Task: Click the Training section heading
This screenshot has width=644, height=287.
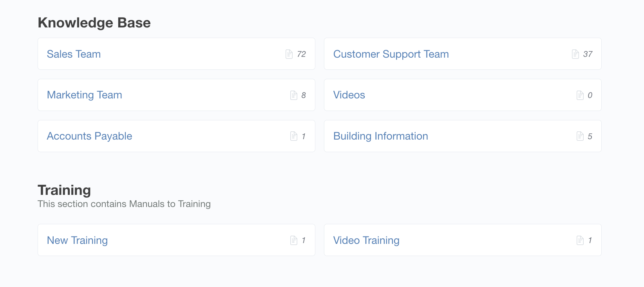Action: pos(64,190)
